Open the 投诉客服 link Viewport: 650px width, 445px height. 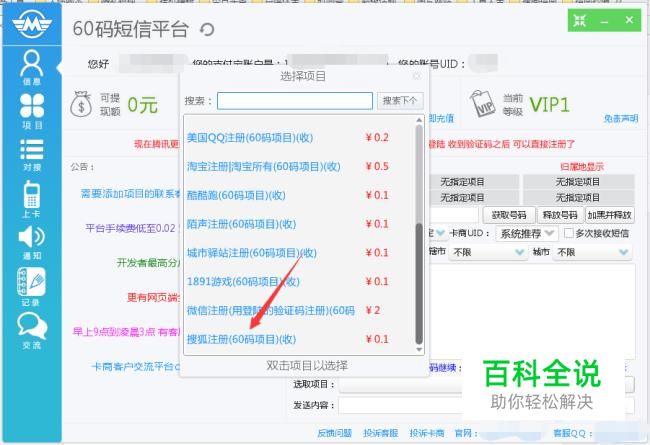point(381,433)
